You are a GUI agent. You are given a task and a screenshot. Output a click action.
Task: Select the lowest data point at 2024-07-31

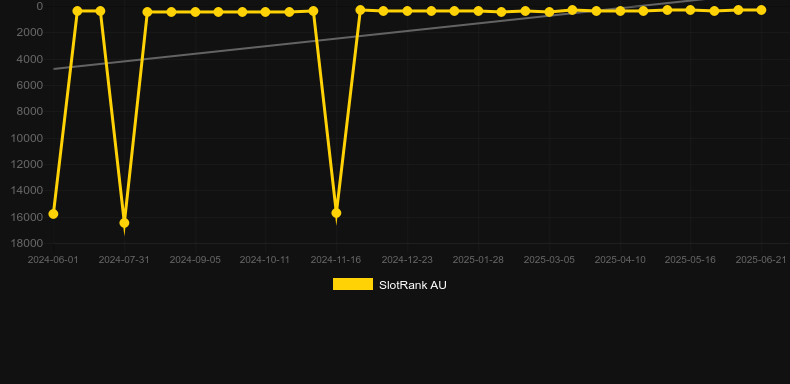pyautogui.click(x=124, y=223)
